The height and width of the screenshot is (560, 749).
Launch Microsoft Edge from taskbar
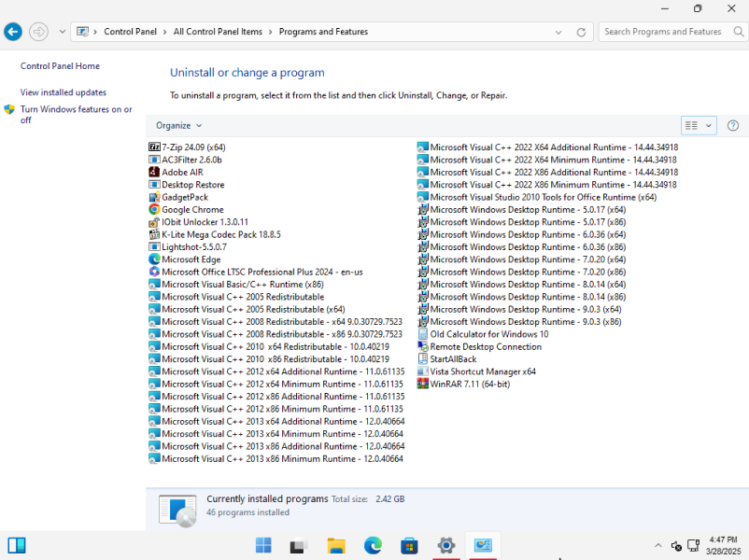373,545
